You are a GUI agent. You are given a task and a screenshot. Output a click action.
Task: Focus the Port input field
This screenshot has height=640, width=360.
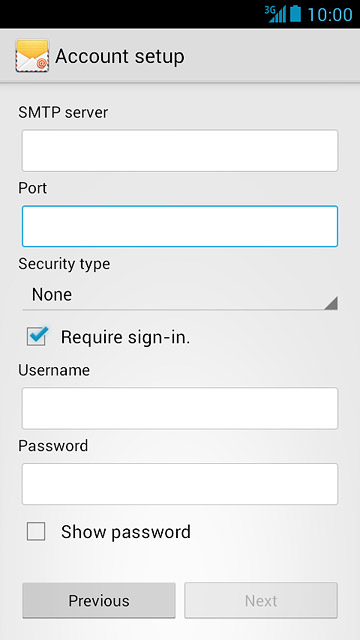180,227
